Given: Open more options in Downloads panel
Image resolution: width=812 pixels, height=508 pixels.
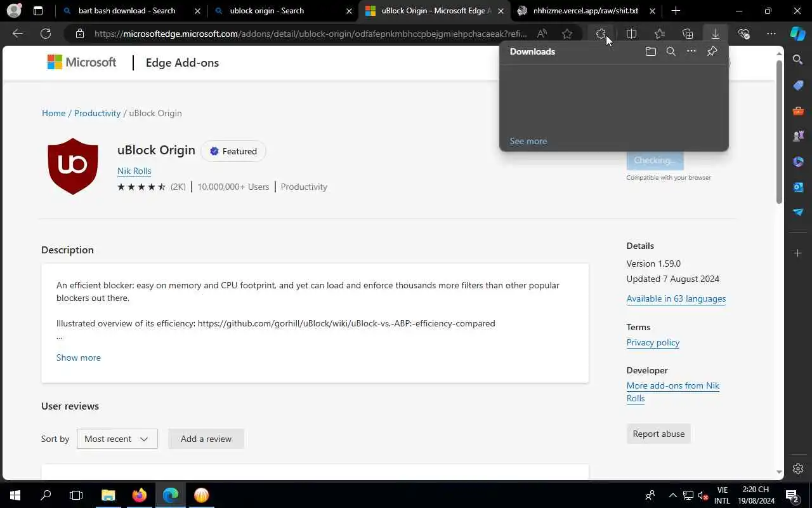Looking at the screenshot, I should coord(691,51).
